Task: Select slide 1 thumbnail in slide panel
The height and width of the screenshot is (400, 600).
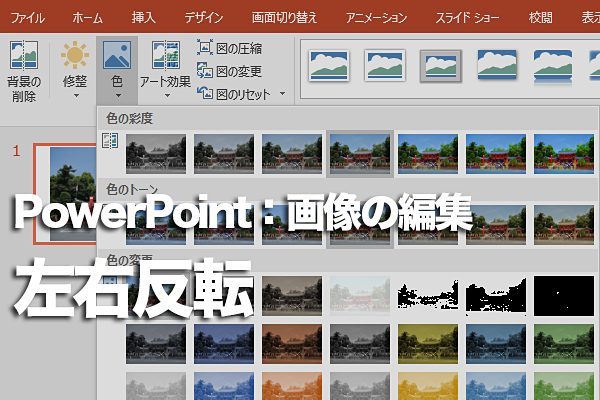Action: tap(65, 194)
